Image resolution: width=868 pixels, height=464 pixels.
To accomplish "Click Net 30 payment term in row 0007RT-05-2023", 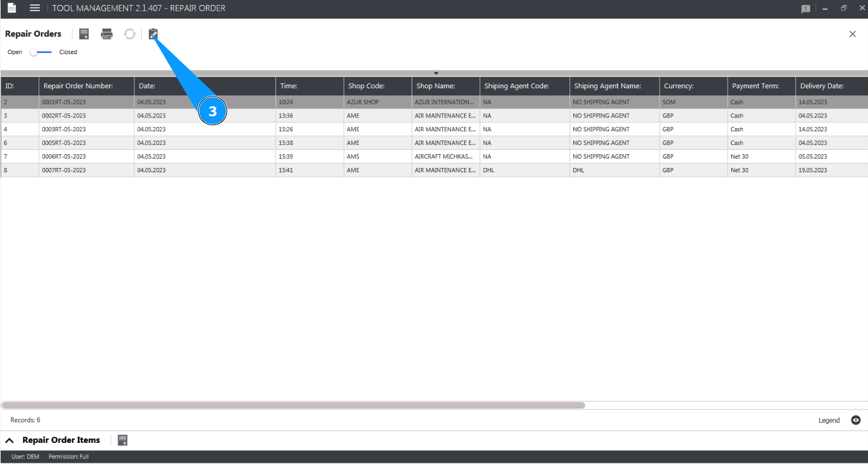I will pos(762,170).
